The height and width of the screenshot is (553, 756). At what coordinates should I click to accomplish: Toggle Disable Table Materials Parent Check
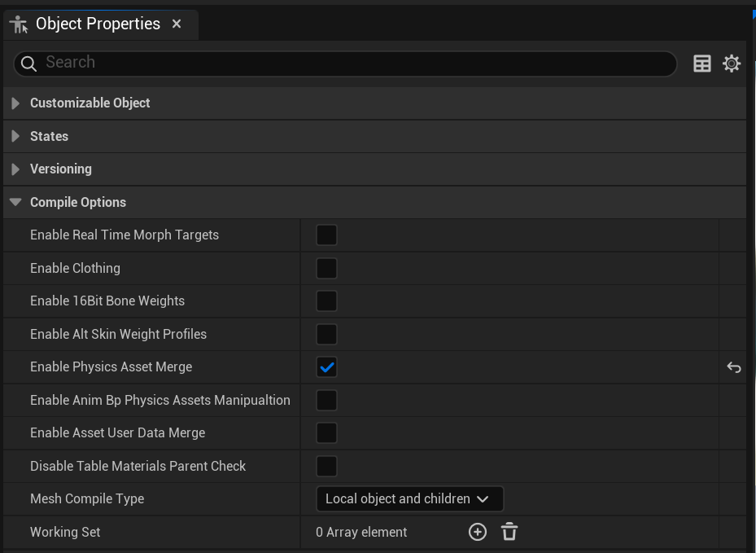326,466
